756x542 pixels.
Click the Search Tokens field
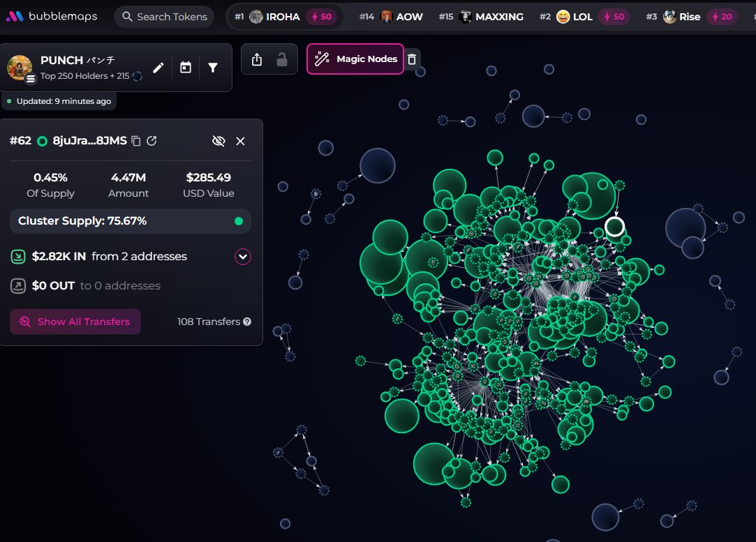165,17
